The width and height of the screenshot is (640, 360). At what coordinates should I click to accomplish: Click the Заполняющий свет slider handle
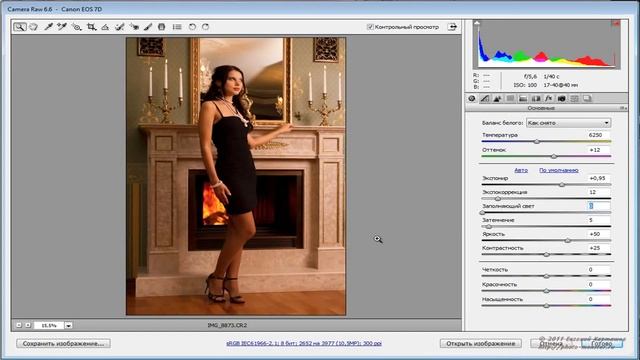coord(482,213)
